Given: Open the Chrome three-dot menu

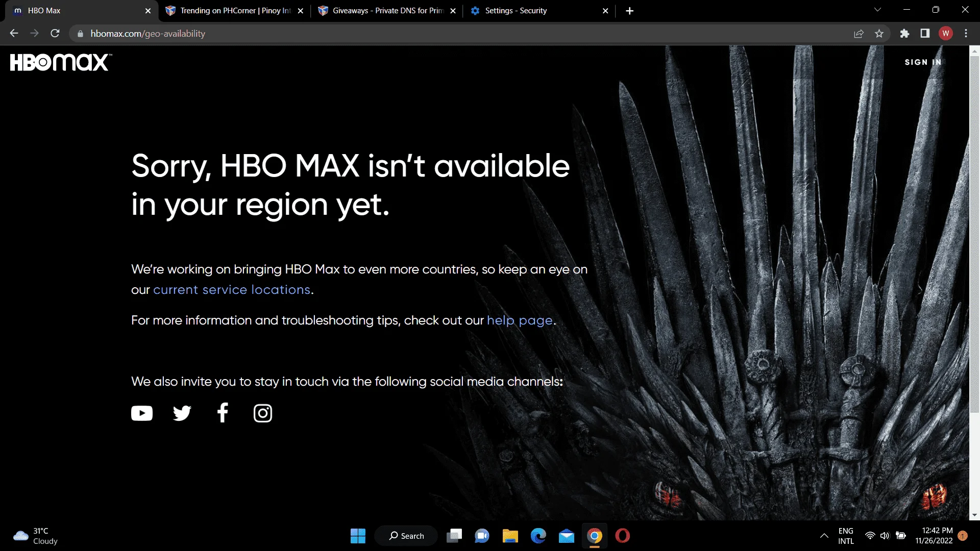Looking at the screenshot, I should click(x=966, y=34).
